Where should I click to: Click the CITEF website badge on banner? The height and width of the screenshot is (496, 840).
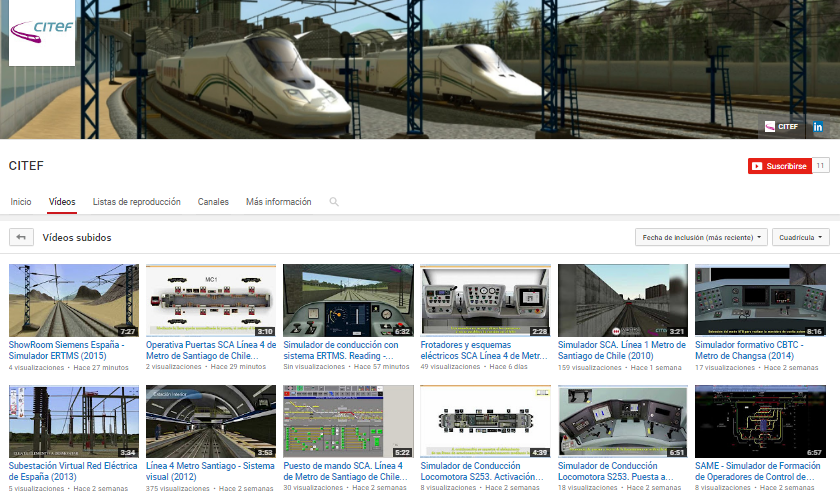point(782,127)
